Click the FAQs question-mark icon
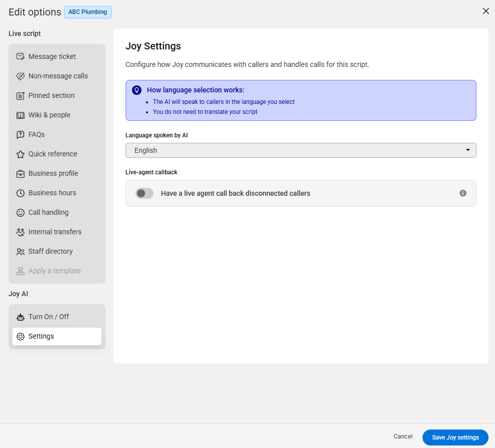The image size is (495, 448). [x=20, y=135]
